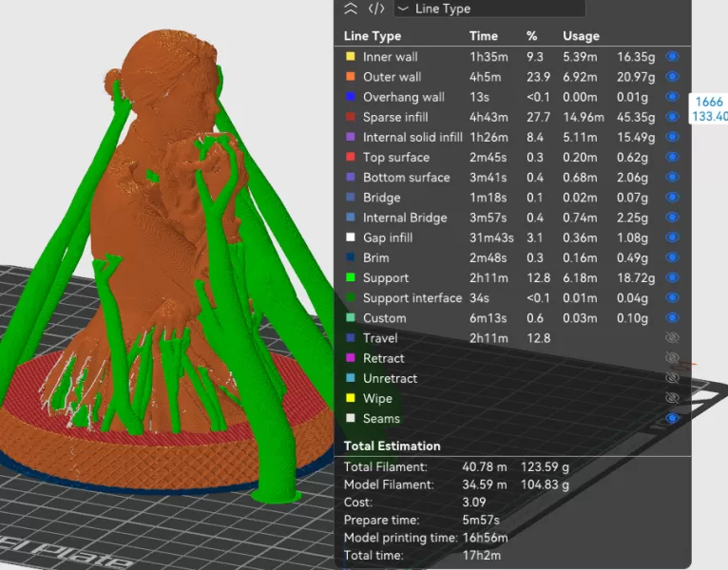Toggle Bridge line visibility eye
The width and height of the screenshot is (728, 570).
[x=673, y=198]
